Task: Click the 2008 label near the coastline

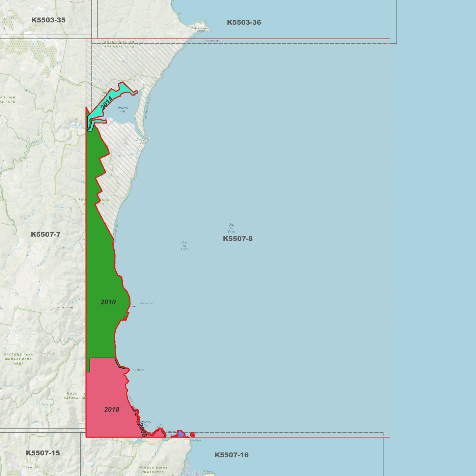Action: tap(143, 430)
